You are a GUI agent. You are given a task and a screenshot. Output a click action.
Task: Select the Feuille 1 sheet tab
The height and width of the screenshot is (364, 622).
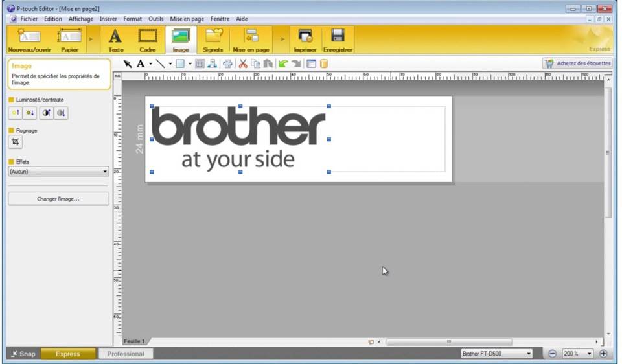[134, 341]
